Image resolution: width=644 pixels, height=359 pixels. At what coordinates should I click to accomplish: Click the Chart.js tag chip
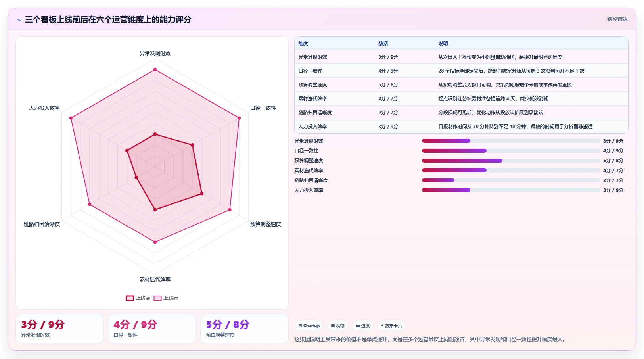tap(309, 326)
